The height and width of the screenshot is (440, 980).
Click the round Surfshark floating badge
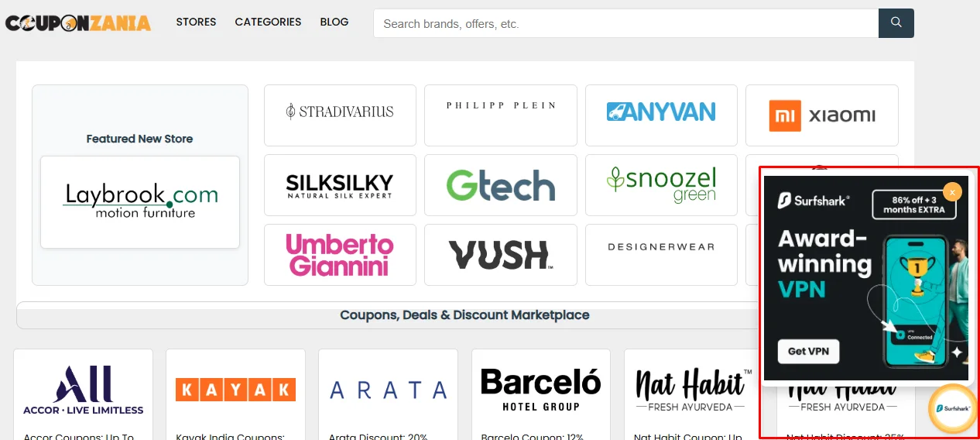[x=952, y=408]
